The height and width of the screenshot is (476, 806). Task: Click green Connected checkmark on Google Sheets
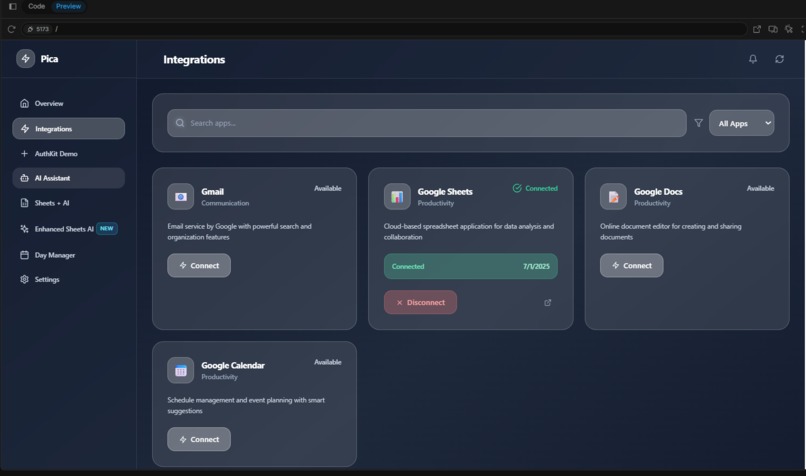click(x=517, y=188)
